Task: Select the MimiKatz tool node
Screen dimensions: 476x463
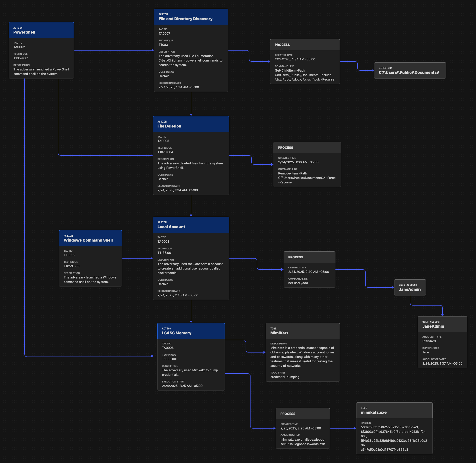Action: (x=303, y=352)
